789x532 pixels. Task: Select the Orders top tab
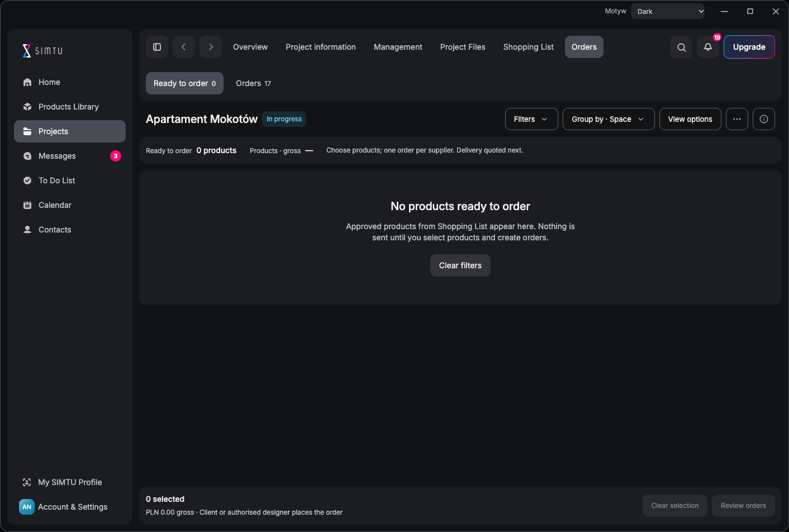click(584, 47)
